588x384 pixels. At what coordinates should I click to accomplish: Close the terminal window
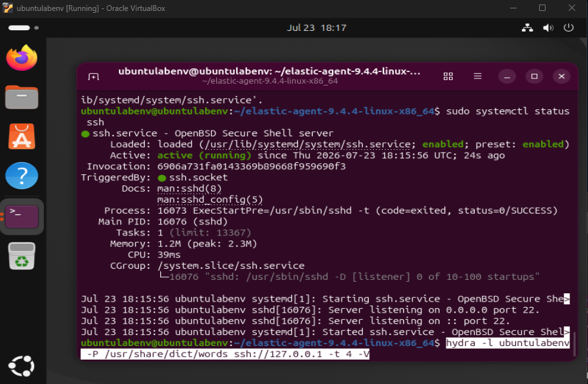(562, 77)
